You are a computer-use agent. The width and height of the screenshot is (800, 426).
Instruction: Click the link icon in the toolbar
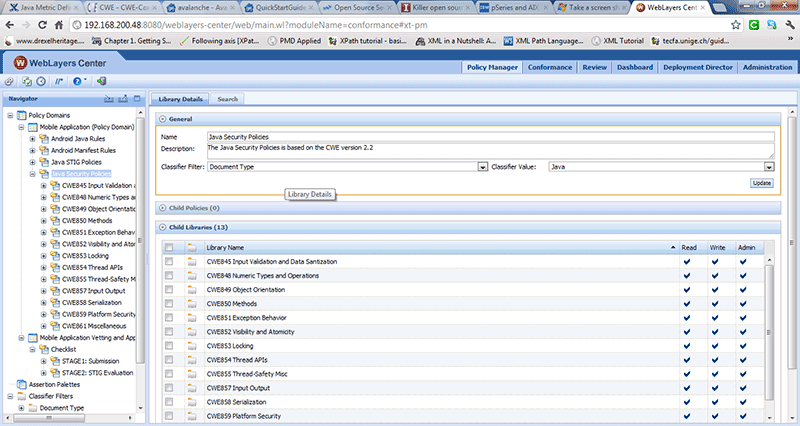(9, 81)
